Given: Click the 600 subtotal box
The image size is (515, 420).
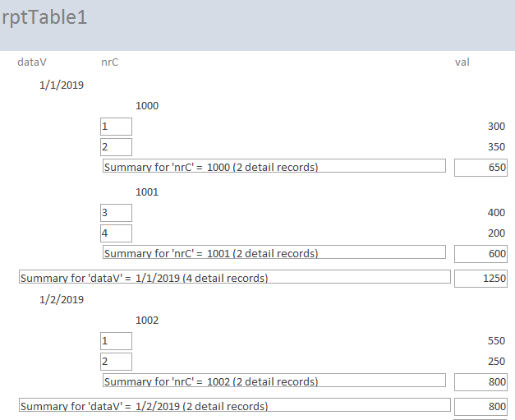Looking at the screenshot, I should pyautogui.click(x=481, y=254).
